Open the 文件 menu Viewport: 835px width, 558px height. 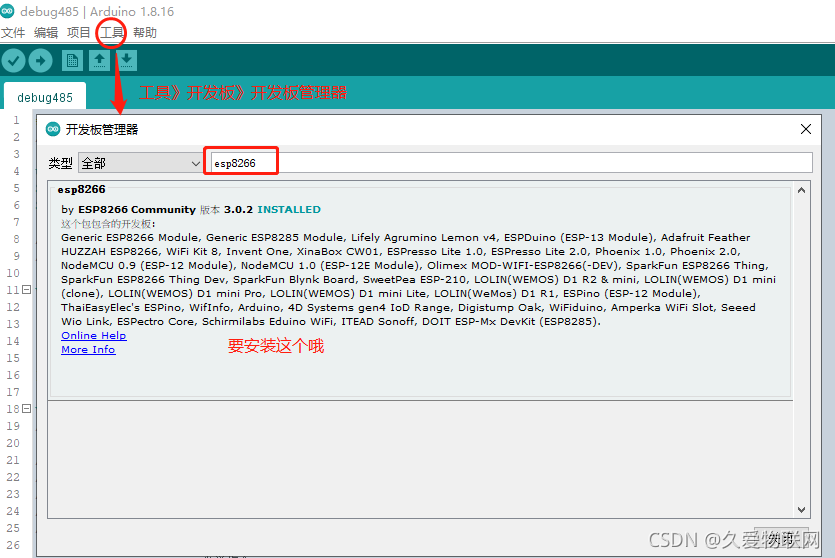(13, 32)
